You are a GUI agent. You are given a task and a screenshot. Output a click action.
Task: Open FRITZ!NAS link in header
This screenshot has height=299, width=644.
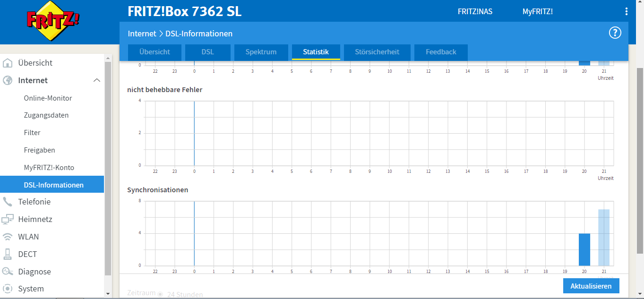point(475,12)
